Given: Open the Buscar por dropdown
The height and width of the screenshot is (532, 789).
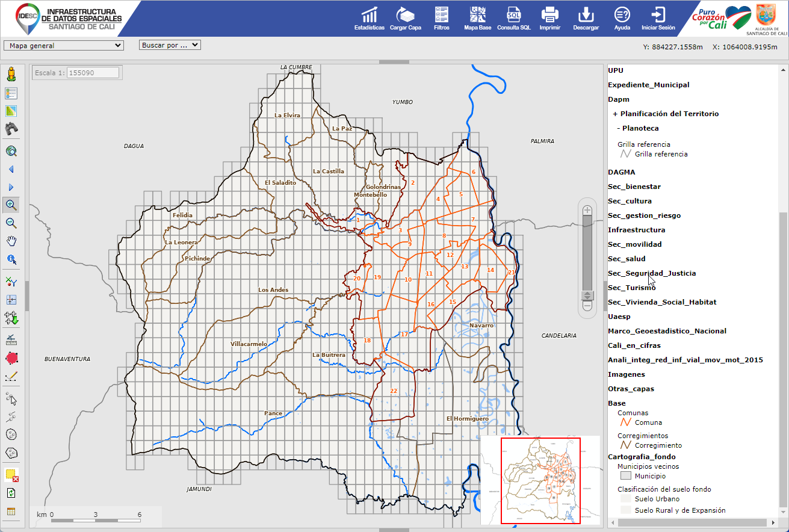Looking at the screenshot, I should [170, 45].
